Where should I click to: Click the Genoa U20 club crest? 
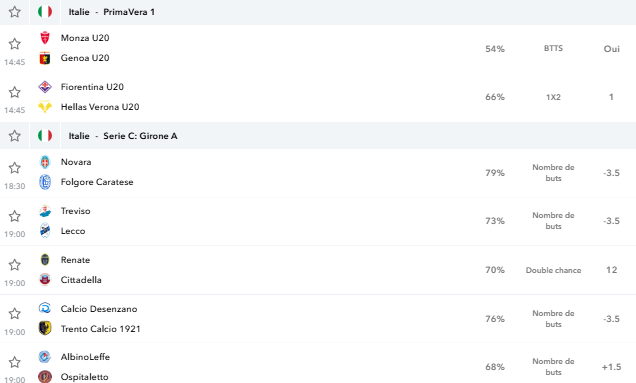tap(45, 58)
